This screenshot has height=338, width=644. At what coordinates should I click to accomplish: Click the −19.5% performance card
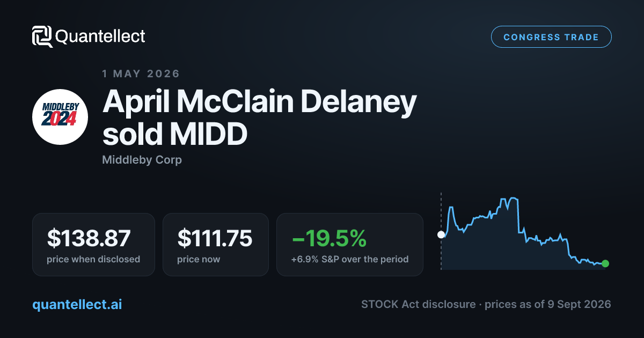pos(349,245)
